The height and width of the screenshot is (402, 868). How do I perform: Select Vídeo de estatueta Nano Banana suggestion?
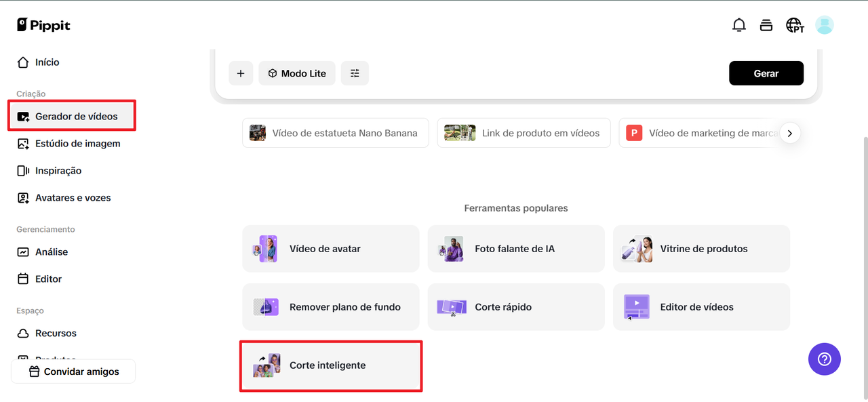click(335, 133)
